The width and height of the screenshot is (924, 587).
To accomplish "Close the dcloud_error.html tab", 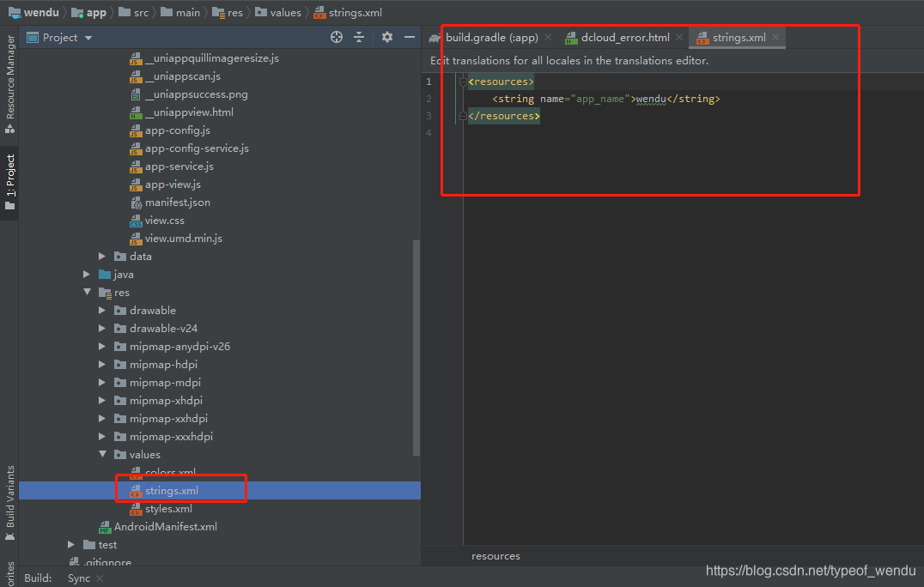I will pos(679,37).
